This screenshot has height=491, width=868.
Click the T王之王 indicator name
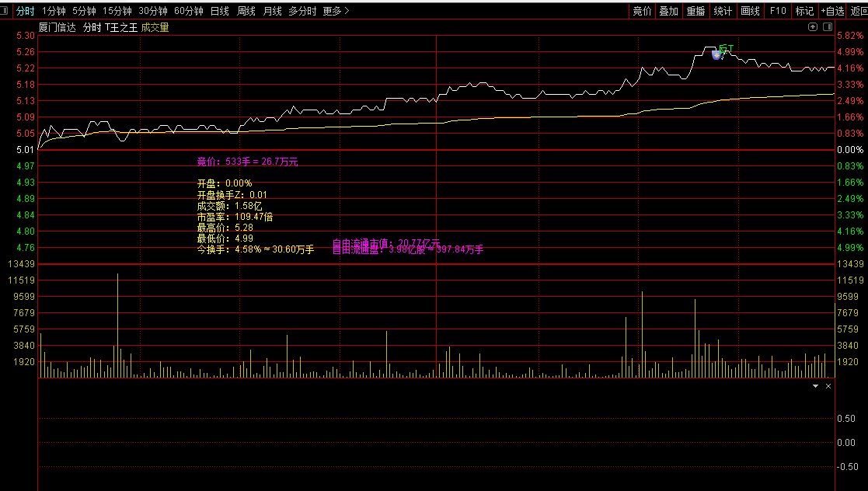(120, 27)
